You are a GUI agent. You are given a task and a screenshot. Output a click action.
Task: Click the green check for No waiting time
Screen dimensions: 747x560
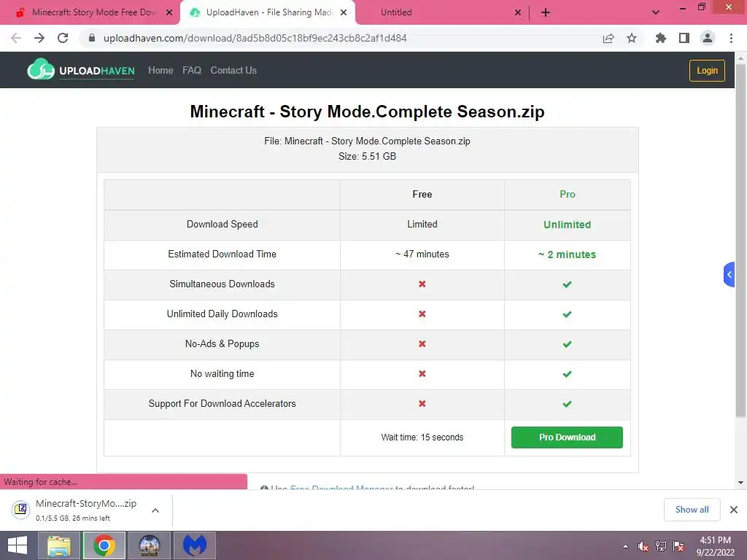click(x=567, y=374)
